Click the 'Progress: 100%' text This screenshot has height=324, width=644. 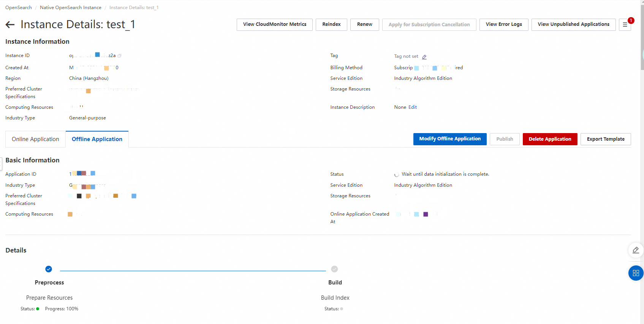[x=62, y=309]
